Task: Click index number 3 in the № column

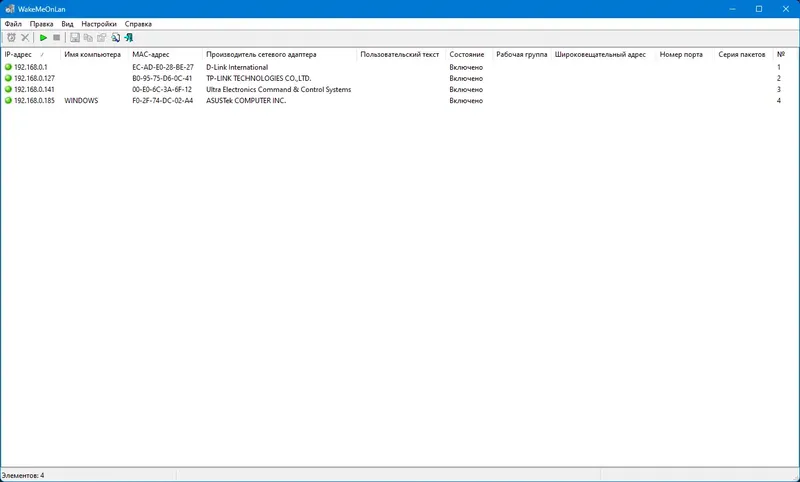Action: 779,90
